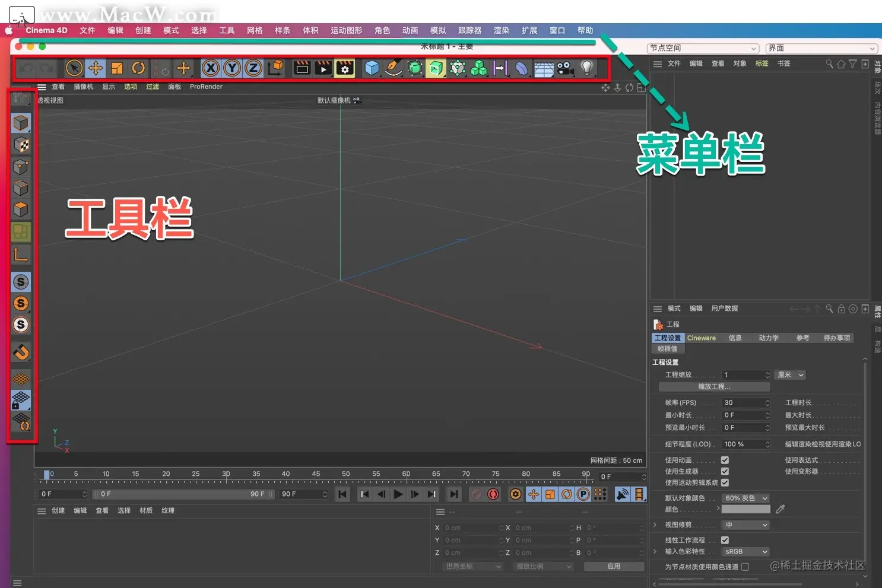Viewport: 882px width, 588px height.
Task: Open the viewport 摄像机 menu
Action: [84, 87]
